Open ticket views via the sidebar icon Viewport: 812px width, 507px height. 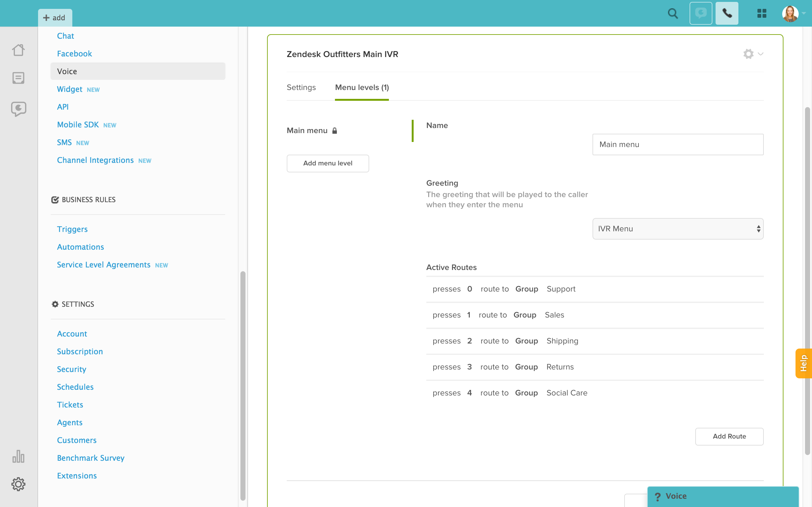pyautogui.click(x=18, y=78)
